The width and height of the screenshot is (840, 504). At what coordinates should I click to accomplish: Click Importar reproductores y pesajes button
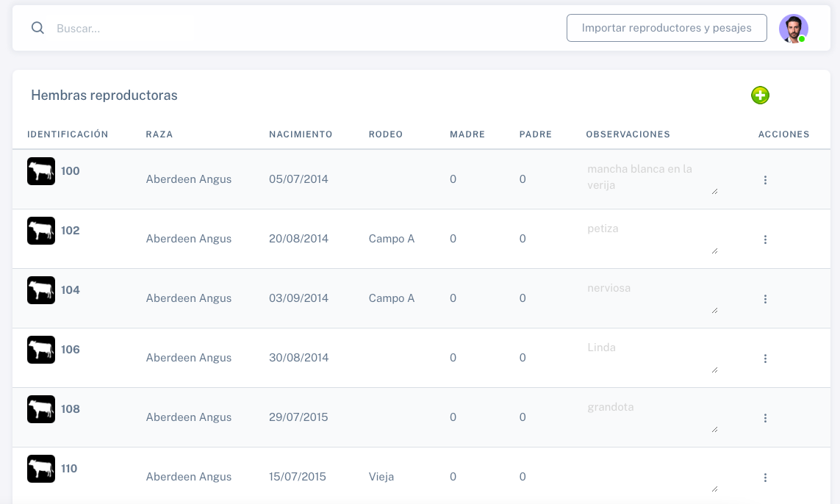[667, 28]
